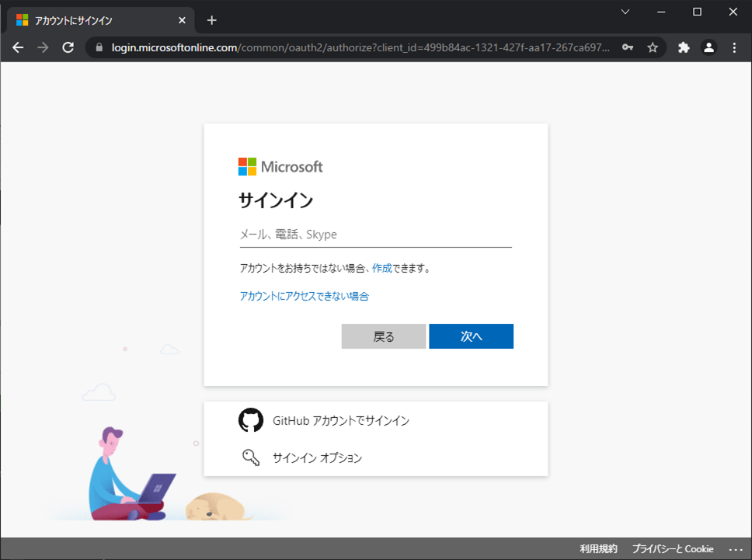Choose GitHub アカウントでサインイン
This screenshot has width=752, height=560.
(x=376, y=420)
